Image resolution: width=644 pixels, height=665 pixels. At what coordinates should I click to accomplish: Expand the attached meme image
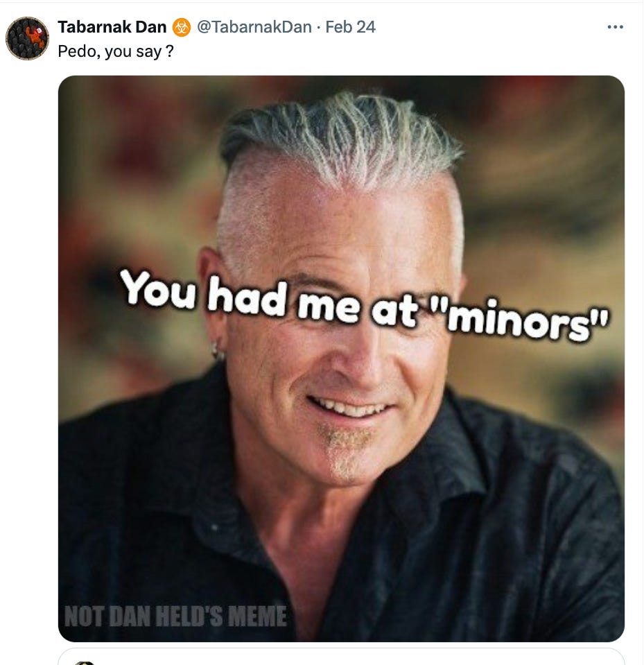(341, 359)
